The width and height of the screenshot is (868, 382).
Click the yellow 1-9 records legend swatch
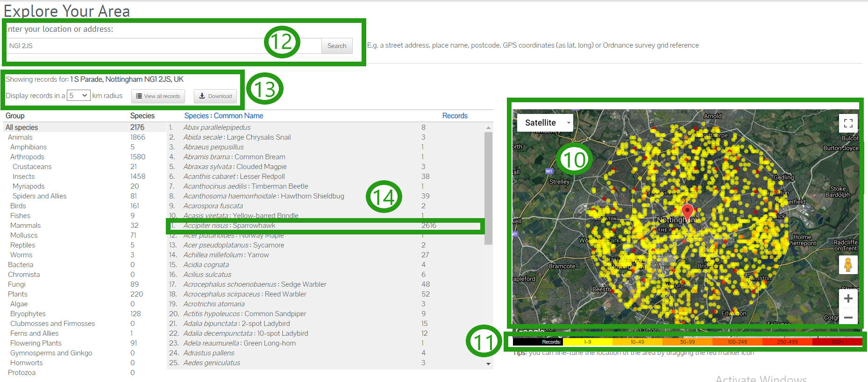pos(587,342)
